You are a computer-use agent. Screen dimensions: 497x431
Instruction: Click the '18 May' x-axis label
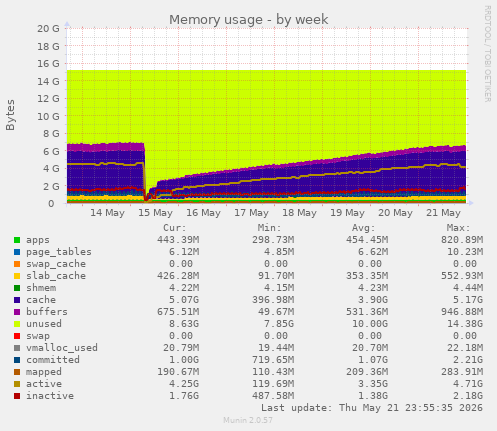(x=299, y=213)
